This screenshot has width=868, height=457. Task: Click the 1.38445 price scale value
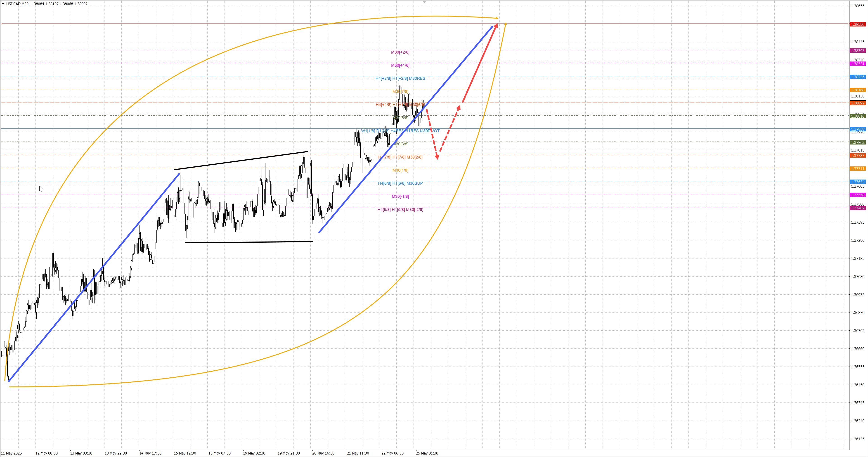click(858, 42)
